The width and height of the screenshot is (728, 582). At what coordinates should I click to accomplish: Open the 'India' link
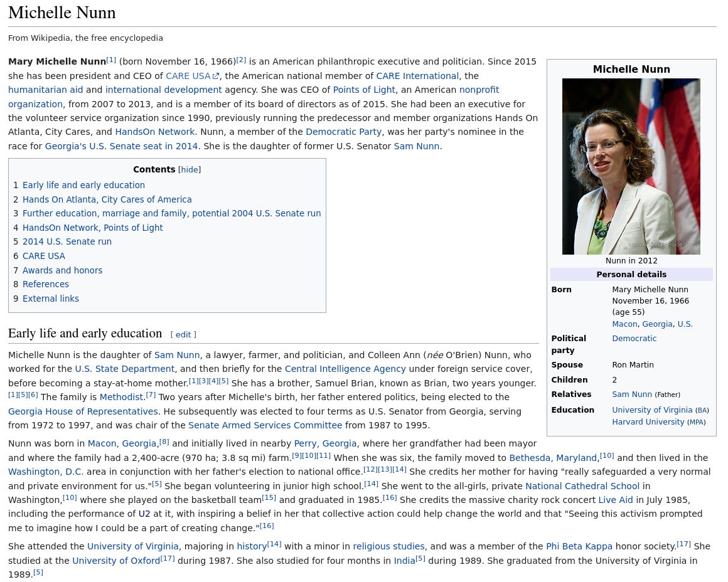click(404, 561)
